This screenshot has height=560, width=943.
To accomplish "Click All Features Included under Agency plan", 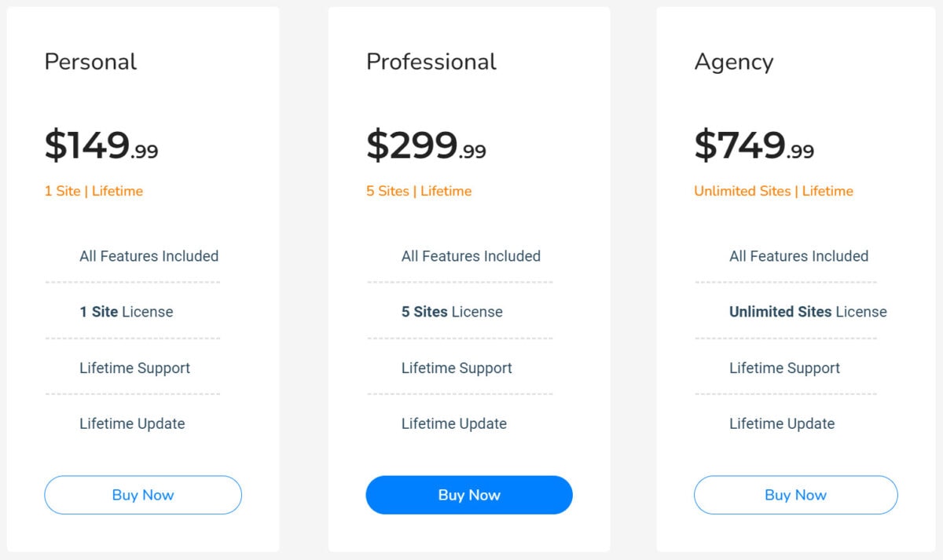I will [798, 256].
